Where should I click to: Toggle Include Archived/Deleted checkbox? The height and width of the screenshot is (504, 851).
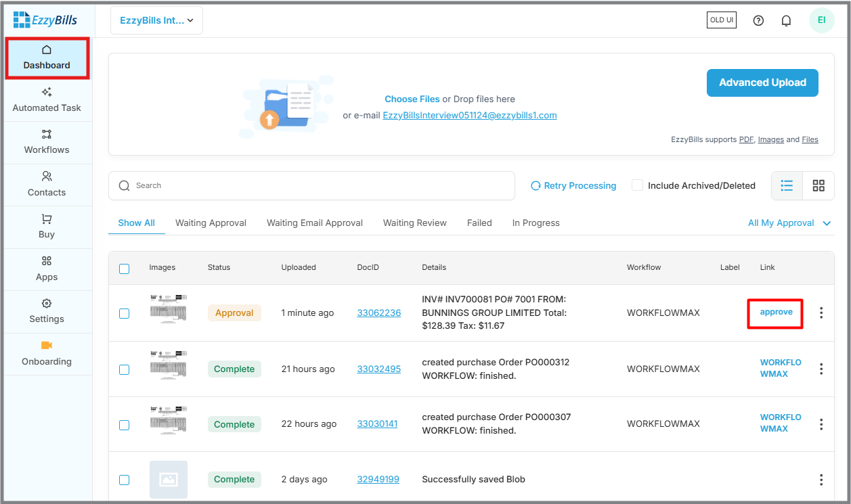click(x=637, y=185)
